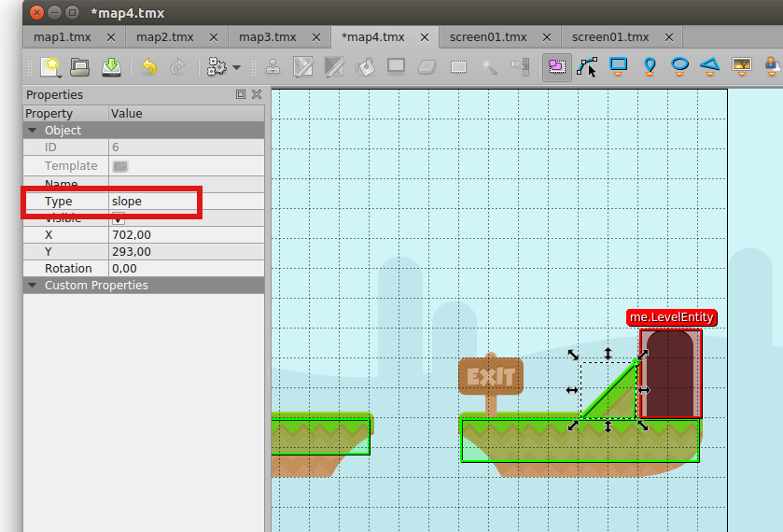Click the Value column header

point(187,113)
